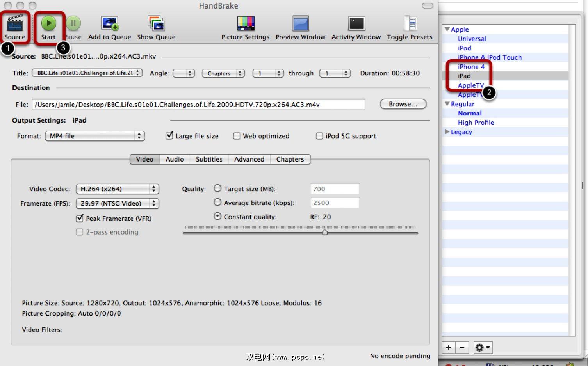Open the gear menu under presets list
Image resolution: width=588 pixels, height=366 pixels.
pyautogui.click(x=483, y=348)
